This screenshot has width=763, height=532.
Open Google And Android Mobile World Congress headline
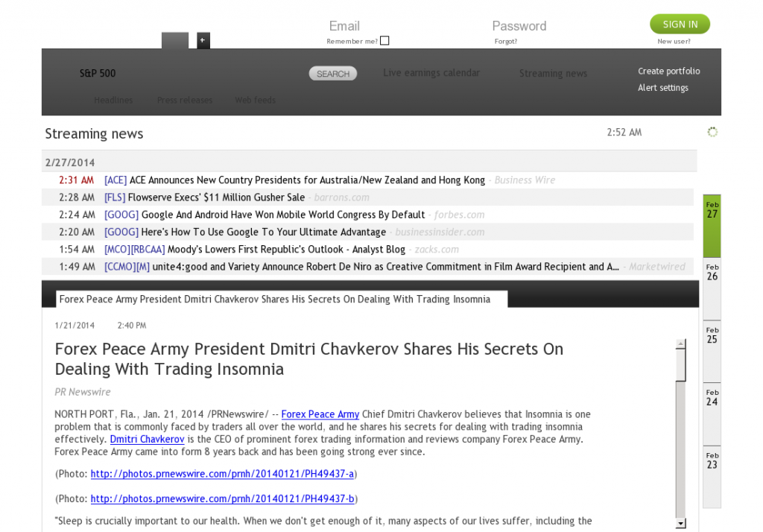[283, 215]
